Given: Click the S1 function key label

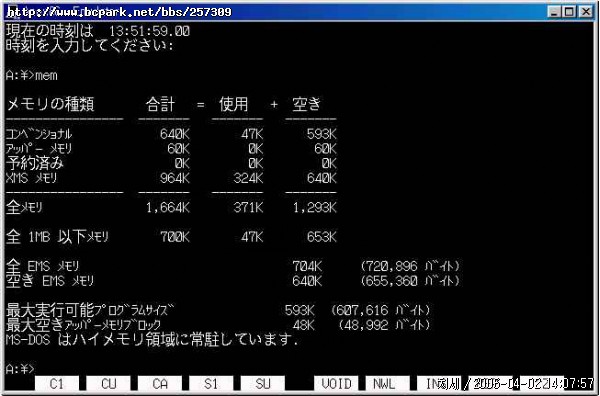Looking at the screenshot, I should click(x=211, y=383).
